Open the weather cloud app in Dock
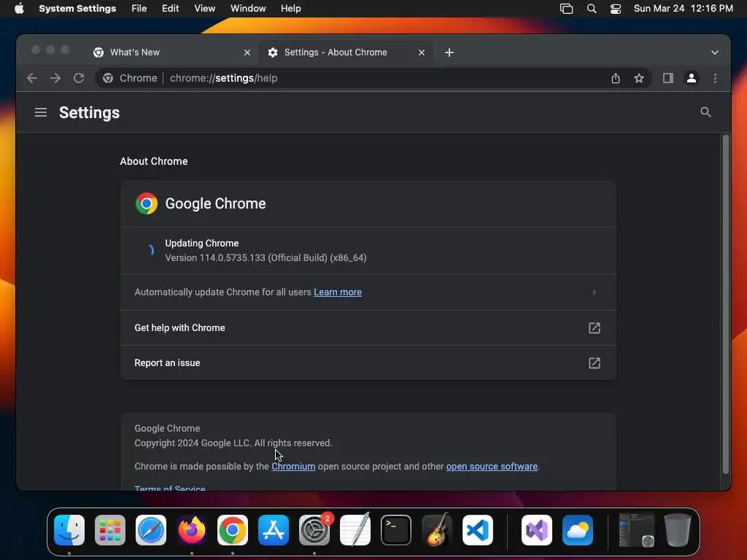Viewport: 747px width, 560px height. pyautogui.click(x=578, y=530)
